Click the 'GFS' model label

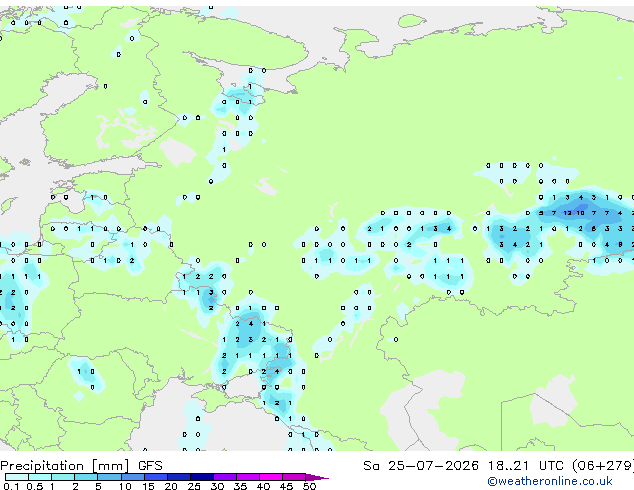click(150, 466)
